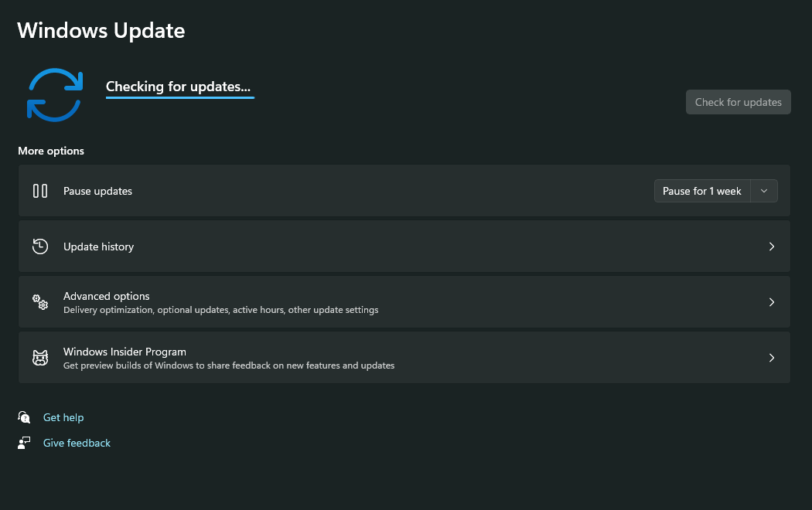Click the clock icon for Update history
The height and width of the screenshot is (510, 812).
click(40, 246)
